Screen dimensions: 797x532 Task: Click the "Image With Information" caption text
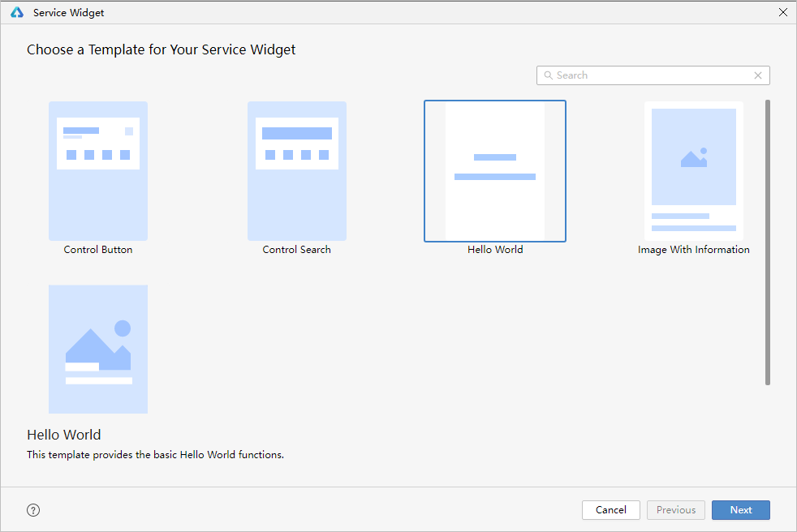694,250
